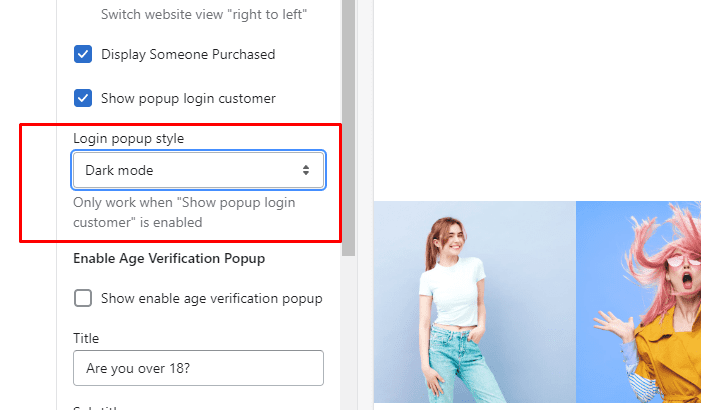Image resolution: width=701 pixels, height=410 pixels.
Task: Uncheck Show popup login customer checkbox
Action: pyautogui.click(x=83, y=98)
